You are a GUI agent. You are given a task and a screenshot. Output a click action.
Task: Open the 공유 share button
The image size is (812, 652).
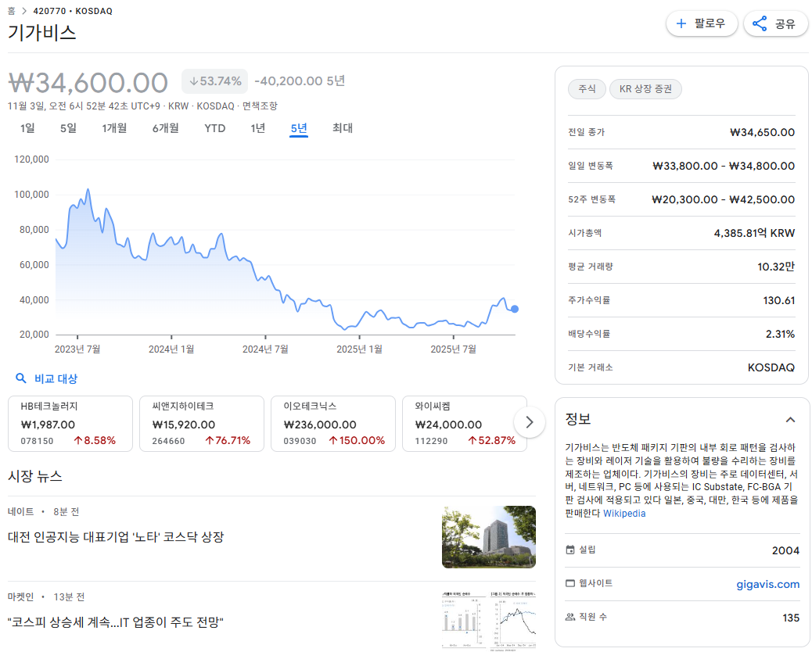(776, 23)
